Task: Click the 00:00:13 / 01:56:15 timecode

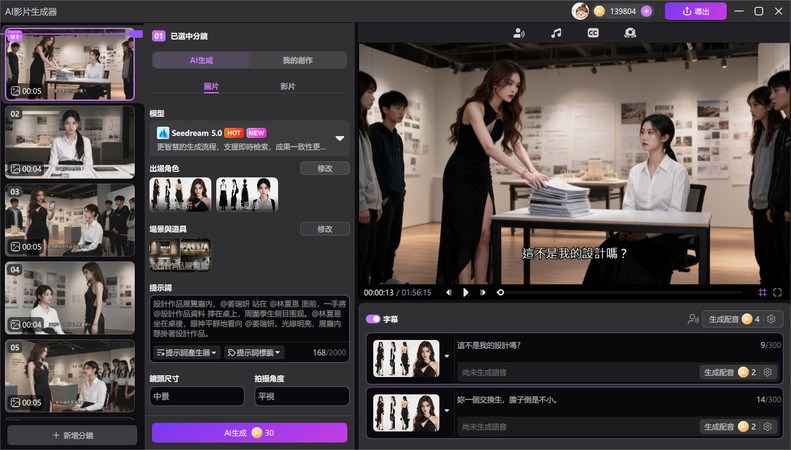Action: 398,293
